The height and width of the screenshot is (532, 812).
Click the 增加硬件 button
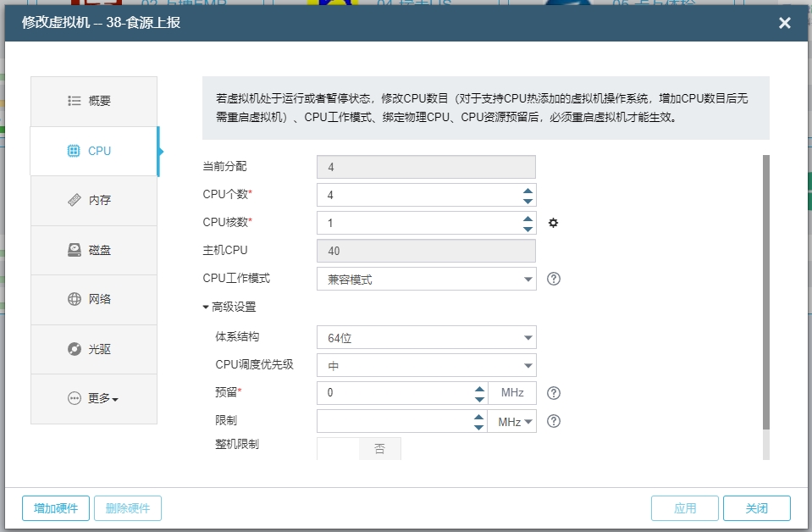56,508
